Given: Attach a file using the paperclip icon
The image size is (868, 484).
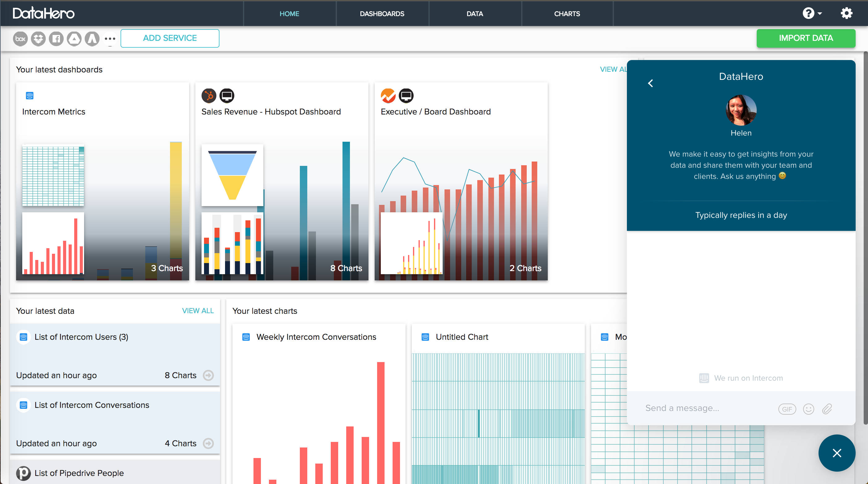Looking at the screenshot, I should (x=827, y=408).
